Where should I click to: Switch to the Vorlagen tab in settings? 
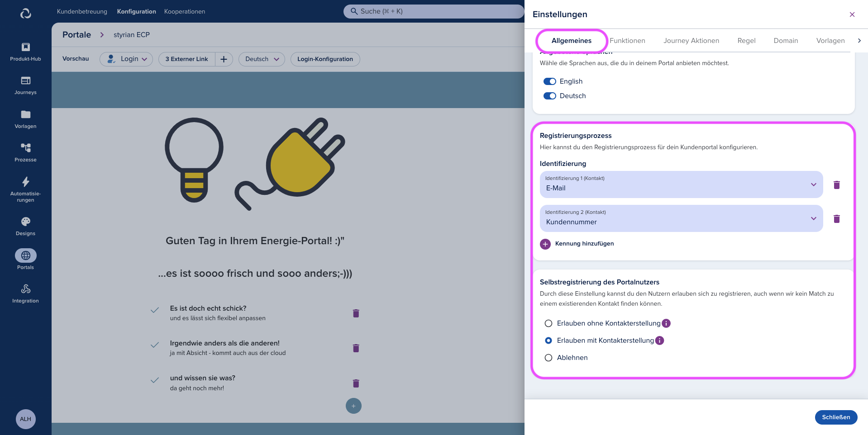[830, 41]
